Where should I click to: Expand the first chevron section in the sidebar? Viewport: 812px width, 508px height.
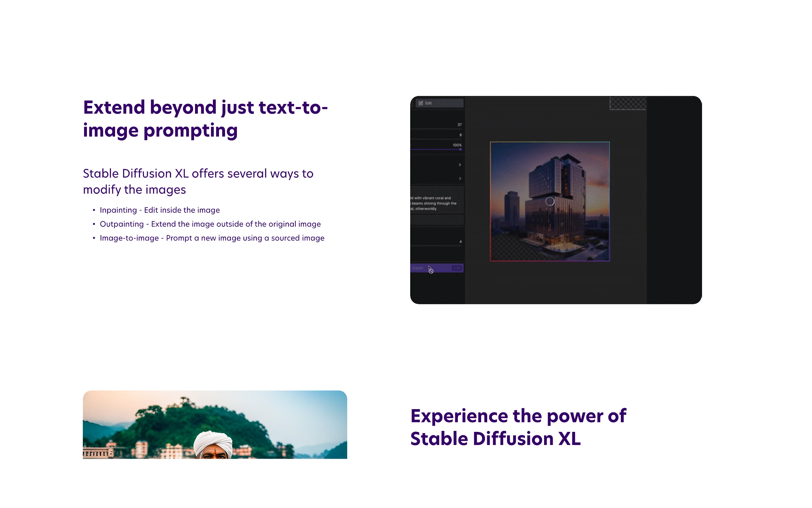click(460, 164)
